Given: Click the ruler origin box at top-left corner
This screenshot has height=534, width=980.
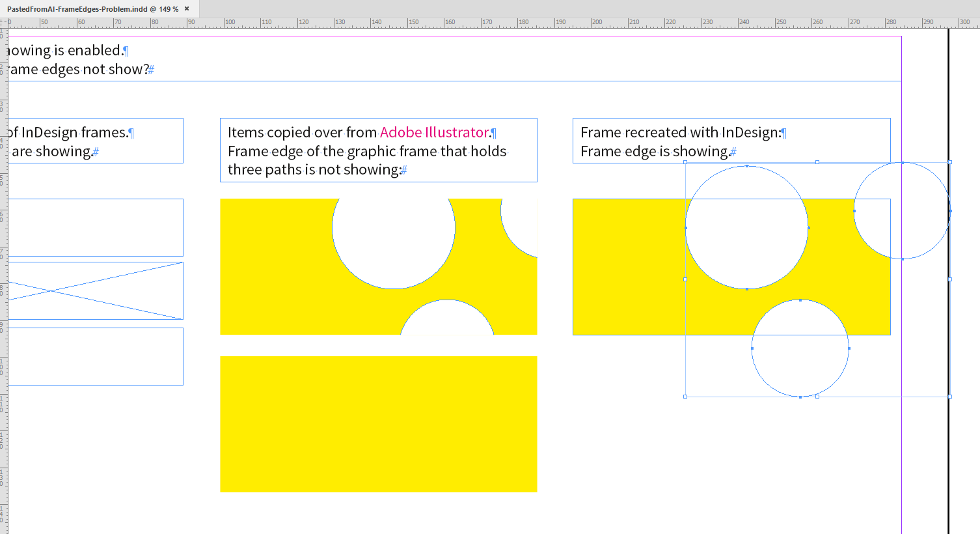Looking at the screenshot, I should (x=5, y=21).
